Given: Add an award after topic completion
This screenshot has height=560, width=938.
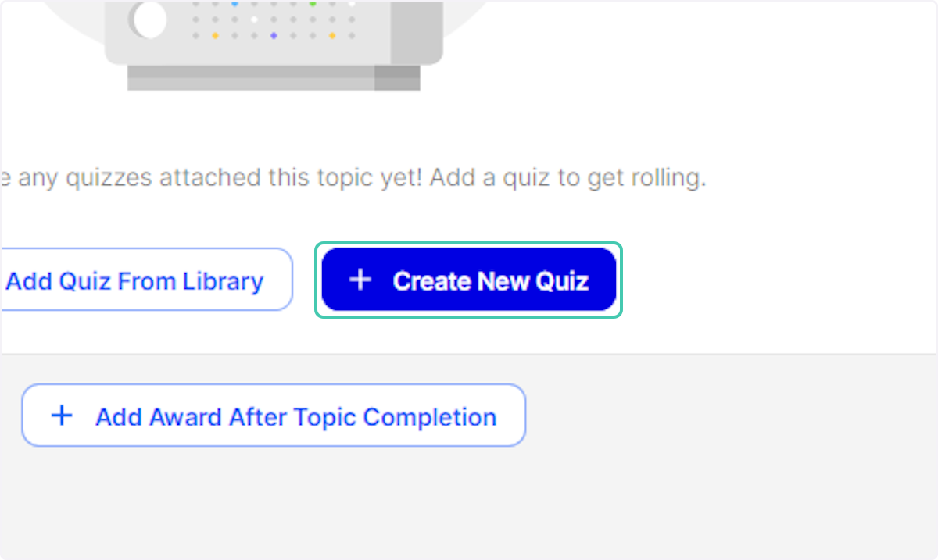Looking at the screenshot, I should (274, 416).
